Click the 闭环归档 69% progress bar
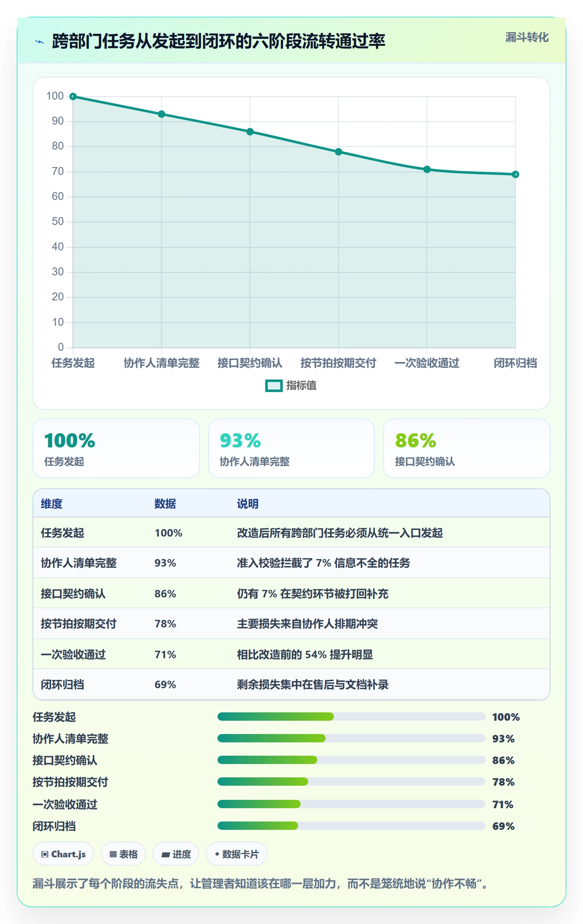 (x=351, y=826)
